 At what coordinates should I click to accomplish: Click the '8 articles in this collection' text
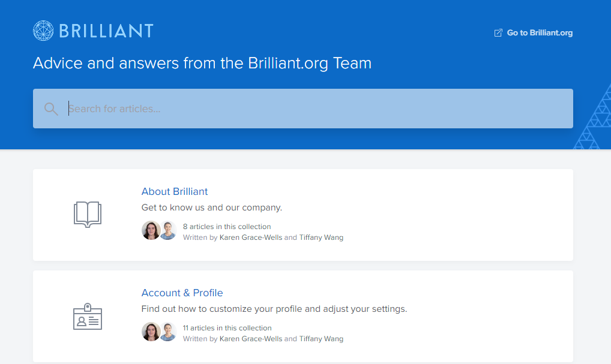pos(227,227)
